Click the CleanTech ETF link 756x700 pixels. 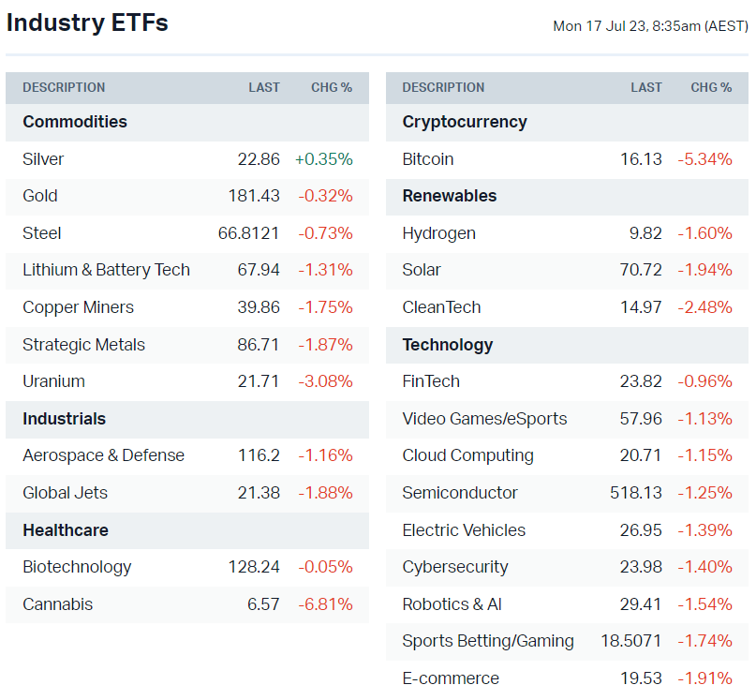tap(441, 307)
